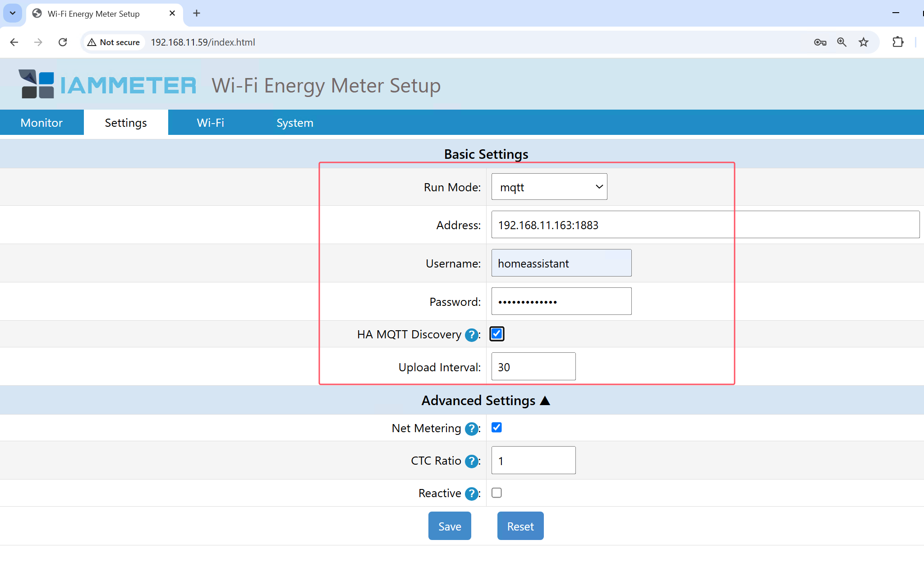Click the zoom magnifier icon in address bar

[x=841, y=42]
